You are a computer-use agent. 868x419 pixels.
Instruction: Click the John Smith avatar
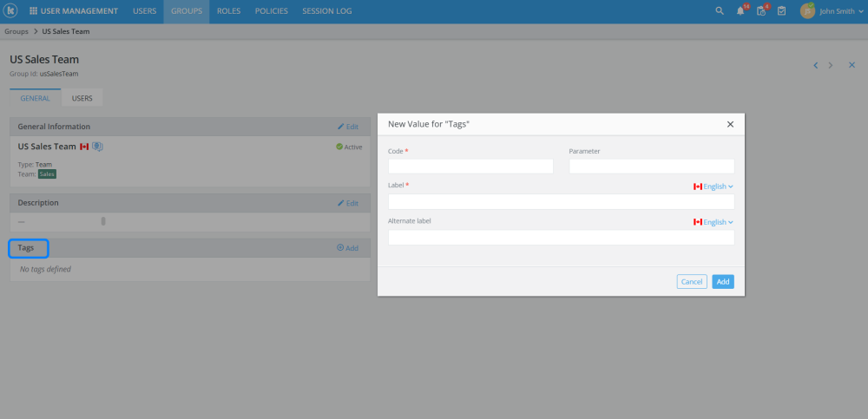coord(807,10)
